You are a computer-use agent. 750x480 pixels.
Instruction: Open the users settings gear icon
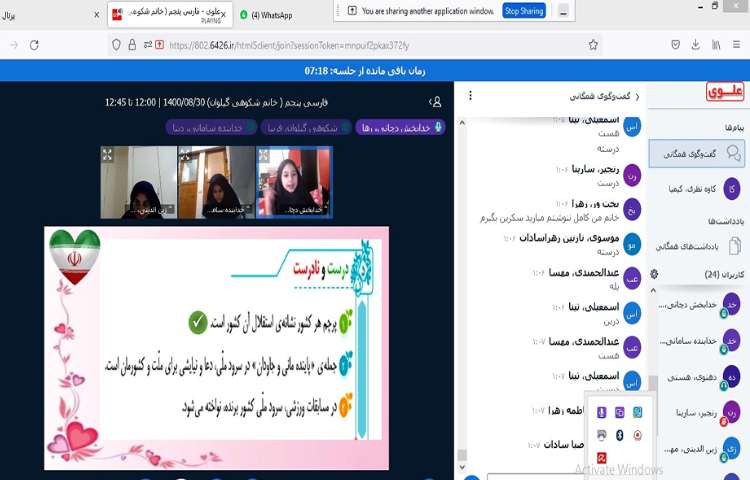coord(654,274)
